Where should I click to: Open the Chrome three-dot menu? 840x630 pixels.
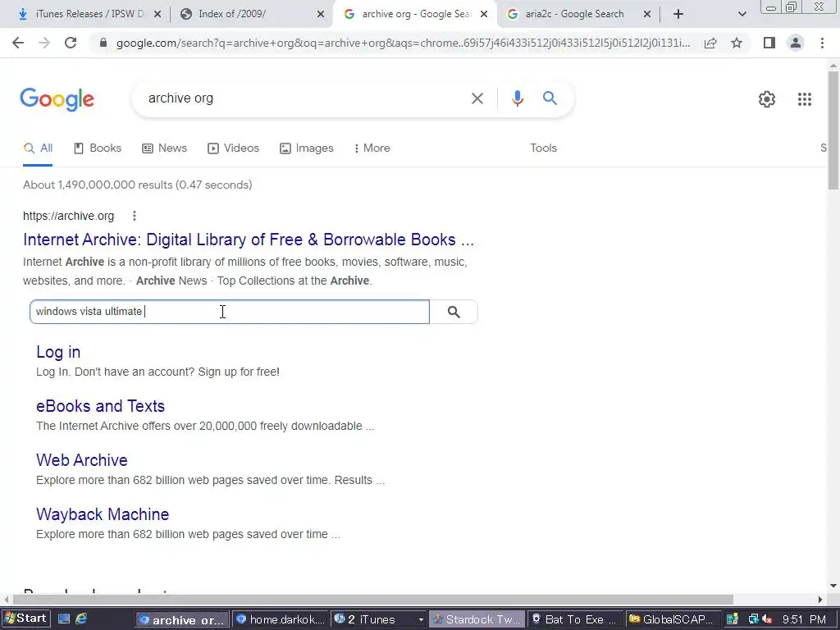click(822, 43)
